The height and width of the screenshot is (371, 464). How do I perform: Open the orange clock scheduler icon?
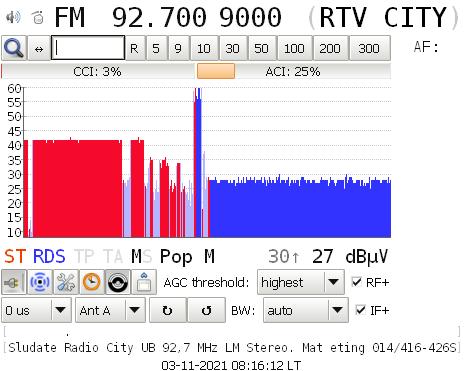[92, 282]
